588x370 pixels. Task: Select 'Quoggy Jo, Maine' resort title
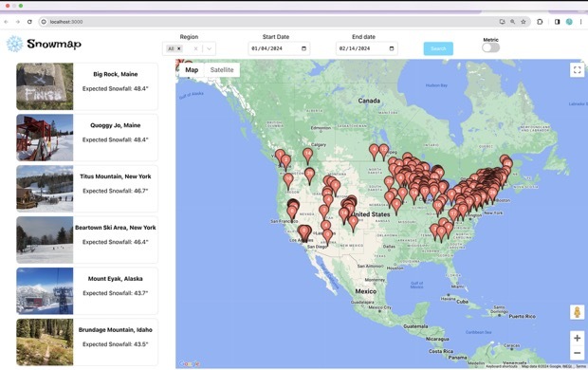click(x=116, y=125)
